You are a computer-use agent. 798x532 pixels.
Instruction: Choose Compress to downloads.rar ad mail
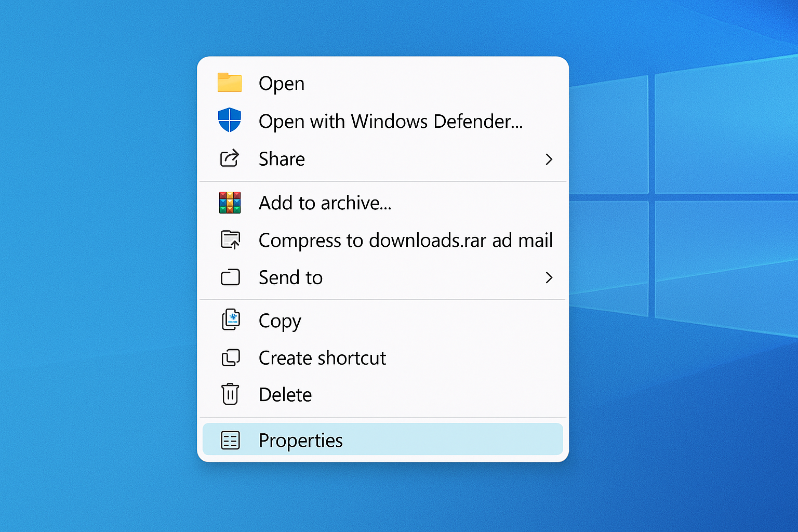[383, 240]
